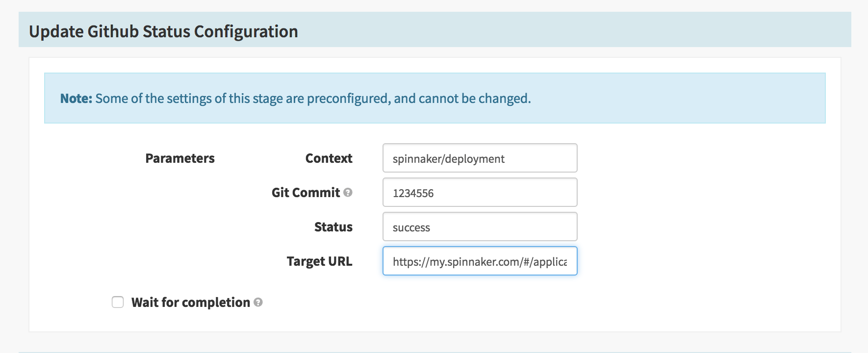The height and width of the screenshot is (353, 868).
Task: Click the gray help circle after Wait for completion
Action: click(x=259, y=303)
